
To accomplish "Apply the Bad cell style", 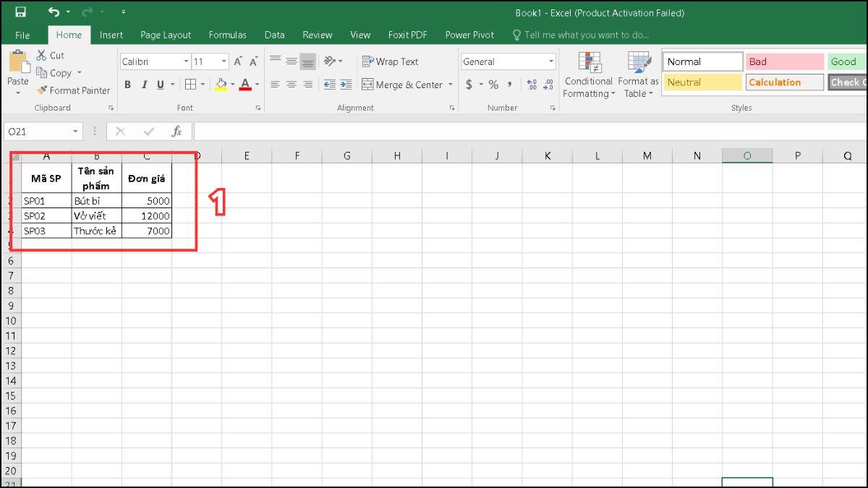I will 784,61.
